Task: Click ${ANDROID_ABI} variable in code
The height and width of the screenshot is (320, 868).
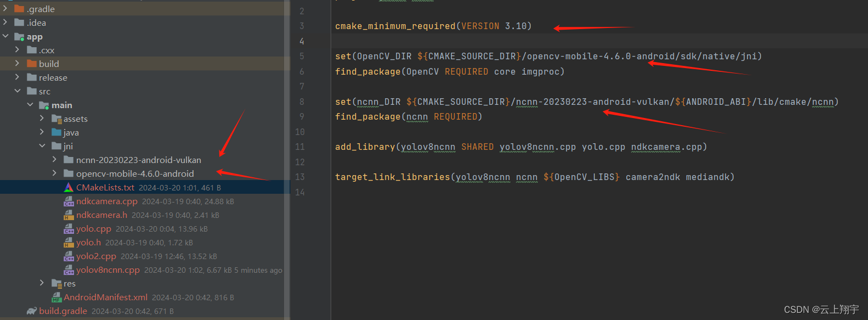Action: 713,102
